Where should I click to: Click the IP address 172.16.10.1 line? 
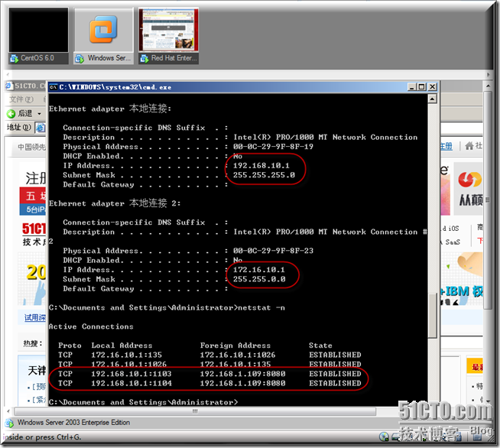(x=259, y=269)
